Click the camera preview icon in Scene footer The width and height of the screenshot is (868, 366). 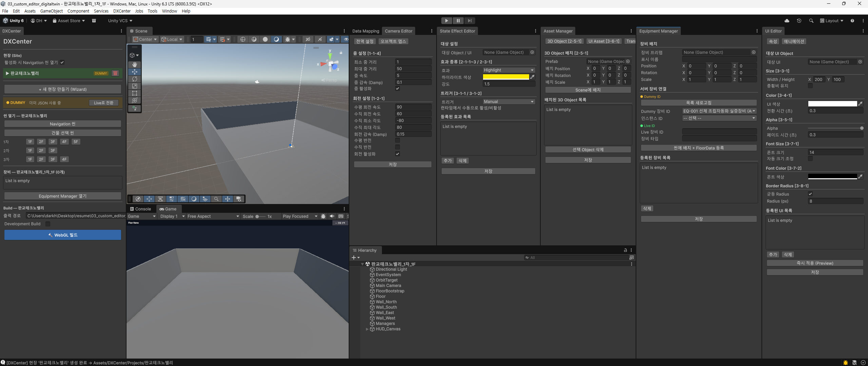(239, 199)
